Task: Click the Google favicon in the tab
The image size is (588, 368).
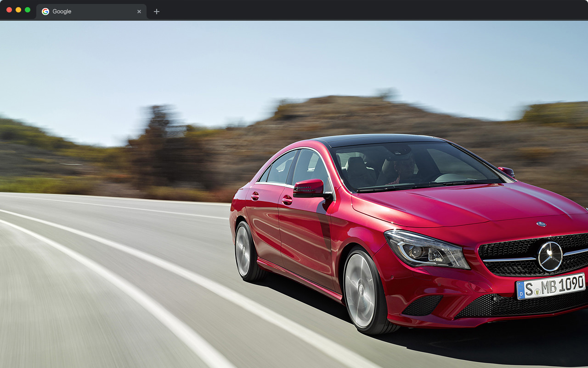Action: [45, 11]
